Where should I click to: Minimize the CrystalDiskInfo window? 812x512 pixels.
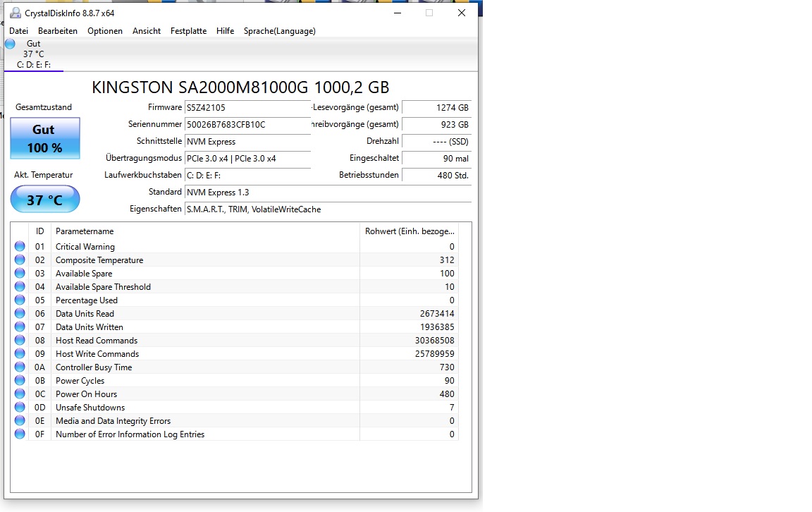(x=398, y=13)
